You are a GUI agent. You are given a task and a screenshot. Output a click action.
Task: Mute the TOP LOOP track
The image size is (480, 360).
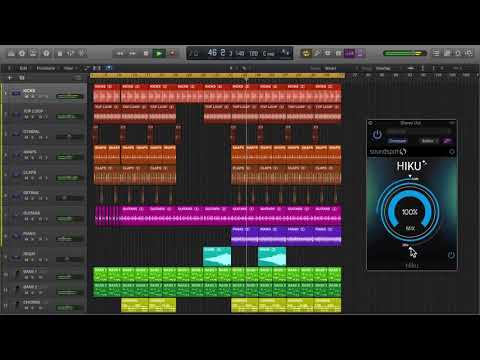pos(26,117)
